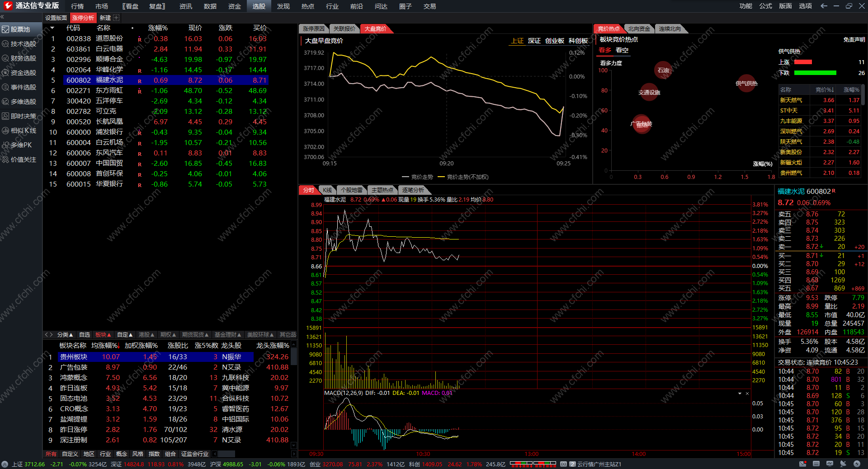Expand the 基金理财 menu
Screen dimensions: 868x469
tap(228, 335)
